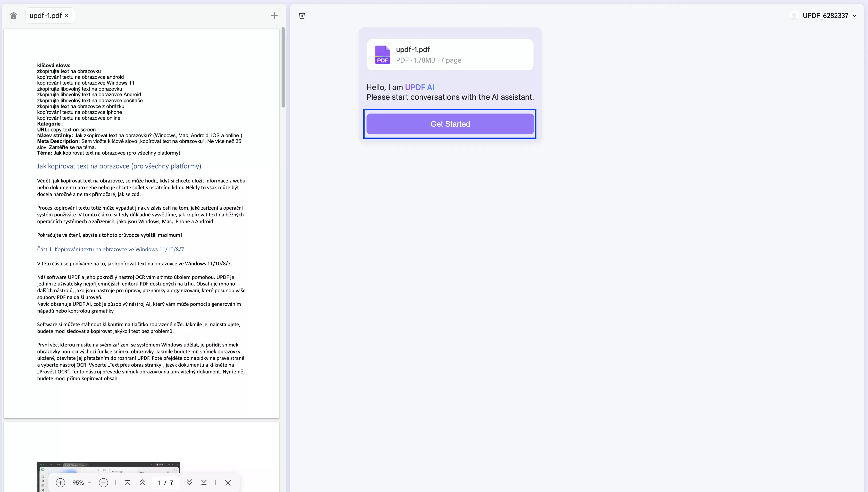Jump to the first page icon
868x492 pixels.
pos(127,483)
